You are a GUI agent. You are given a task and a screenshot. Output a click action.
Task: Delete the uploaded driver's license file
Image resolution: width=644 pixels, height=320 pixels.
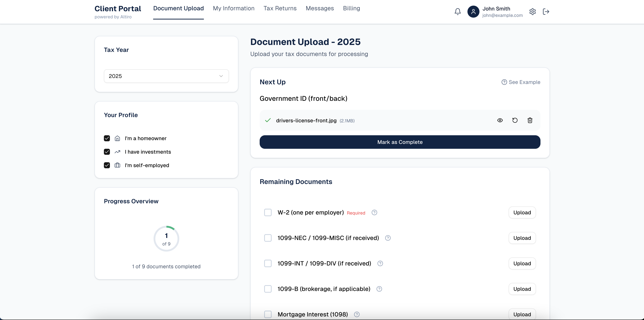pos(530,120)
